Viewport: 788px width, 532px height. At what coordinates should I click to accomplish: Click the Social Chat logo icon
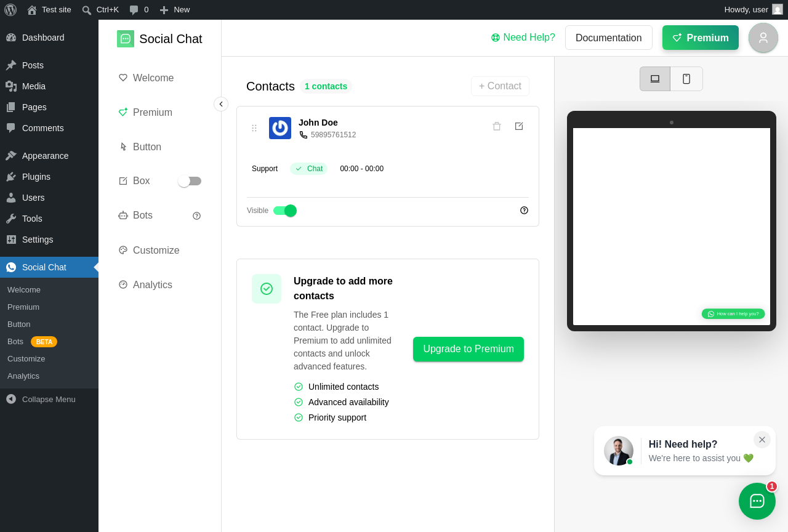[126, 39]
